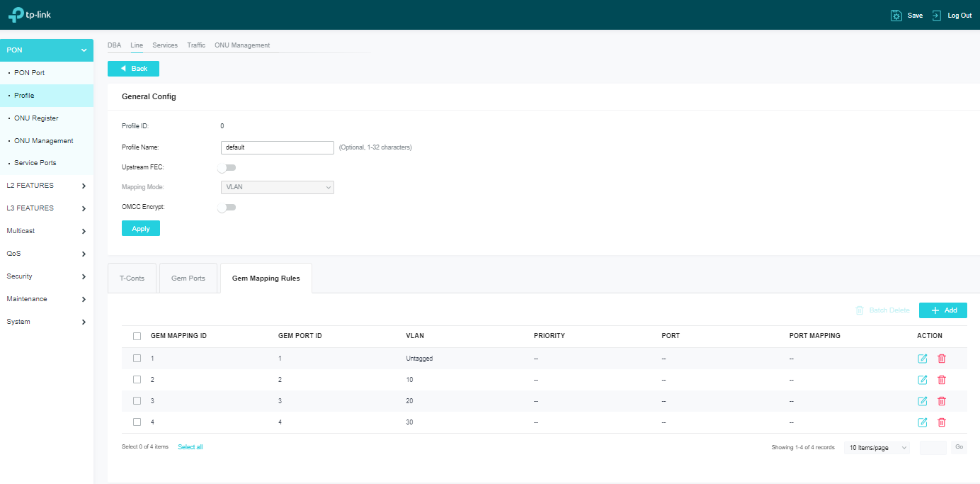Click the PRIORITY column header
This screenshot has height=484, width=980.
coord(549,336)
